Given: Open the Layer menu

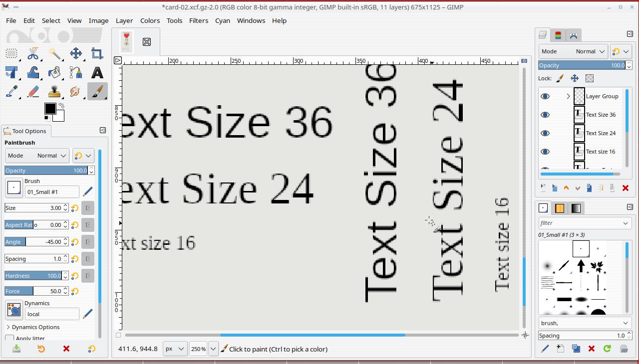Looking at the screenshot, I should click(124, 20).
